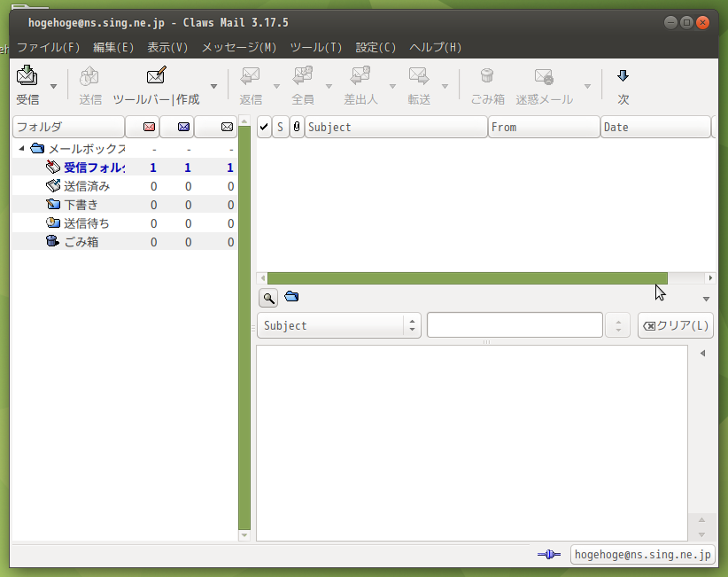This screenshot has width=728, height=577.
Task: Sort by the Date column header
Action: point(655,127)
